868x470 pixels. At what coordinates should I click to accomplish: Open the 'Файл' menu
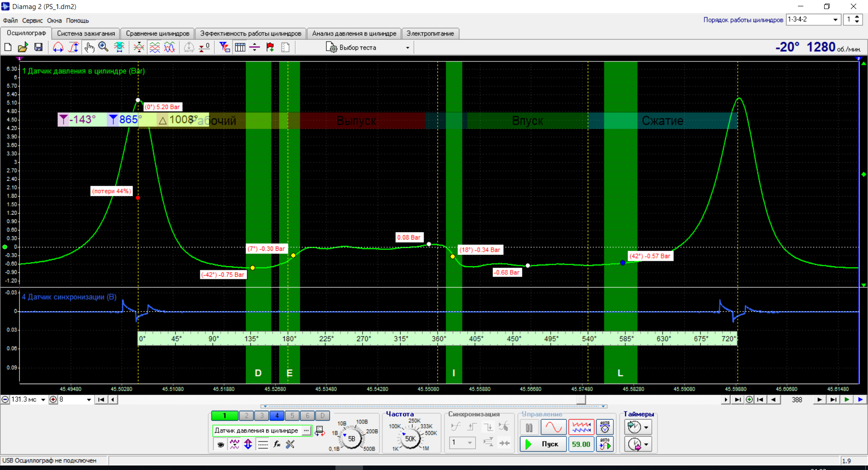[x=10, y=20]
